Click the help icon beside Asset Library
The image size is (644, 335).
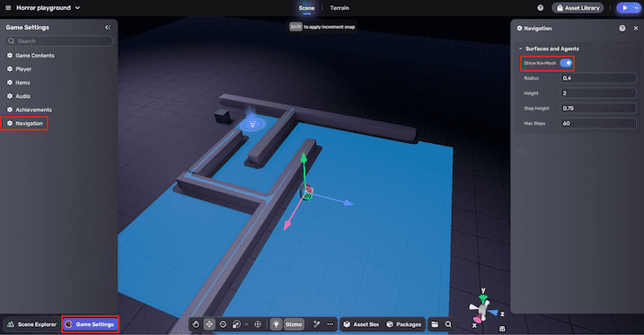click(540, 8)
